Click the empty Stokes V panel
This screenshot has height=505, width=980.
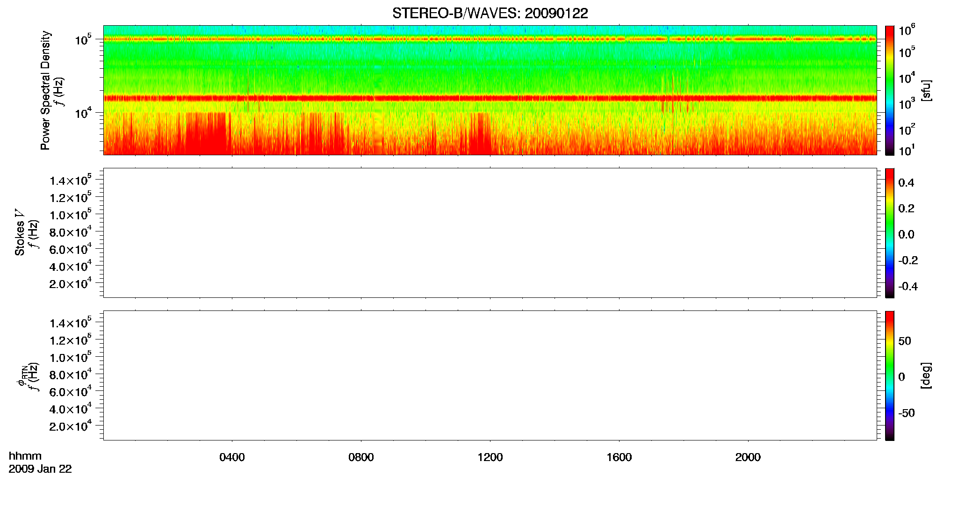pos(490,233)
